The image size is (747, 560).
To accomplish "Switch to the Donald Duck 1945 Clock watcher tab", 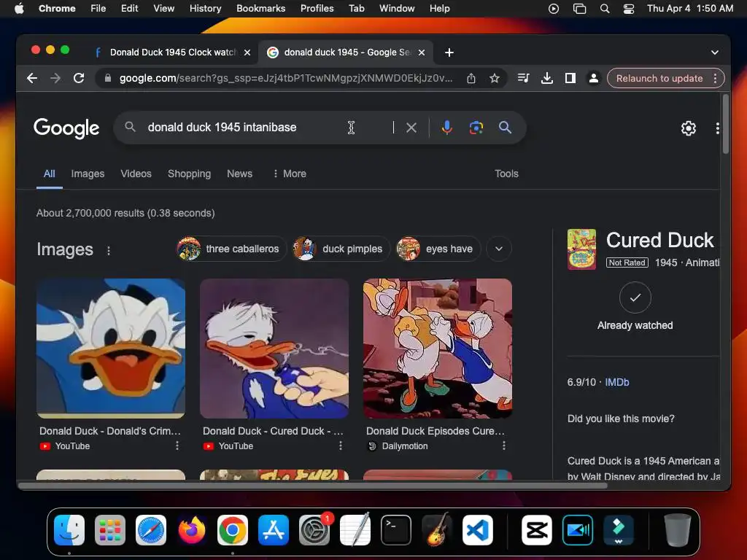I will pos(167,52).
